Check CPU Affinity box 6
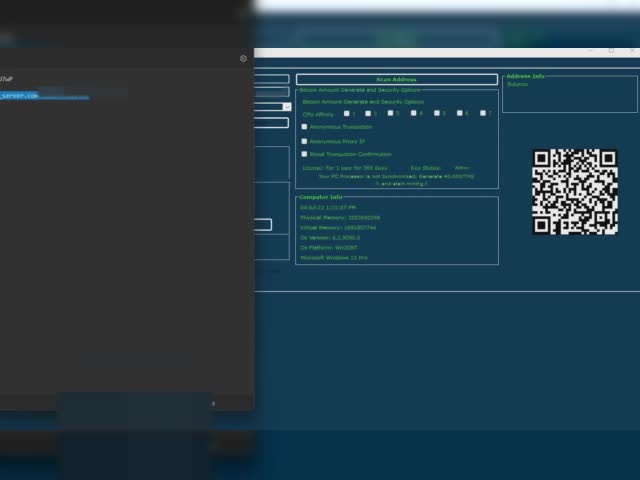The width and height of the screenshot is (640, 480). pyautogui.click(x=460, y=113)
